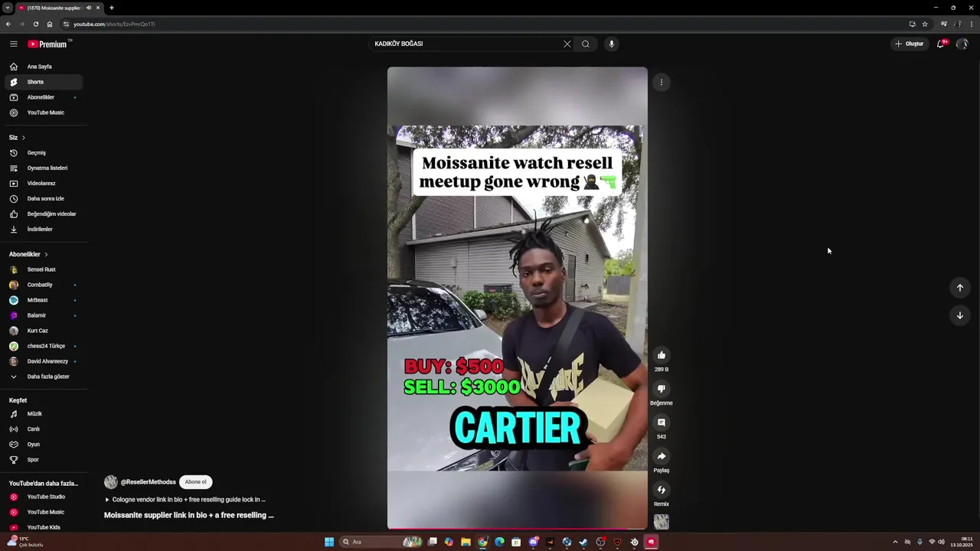The width and height of the screenshot is (980, 551).
Task: Dislike the Short via Beğenme thumbs-down
Action: click(x=661, y=389)
